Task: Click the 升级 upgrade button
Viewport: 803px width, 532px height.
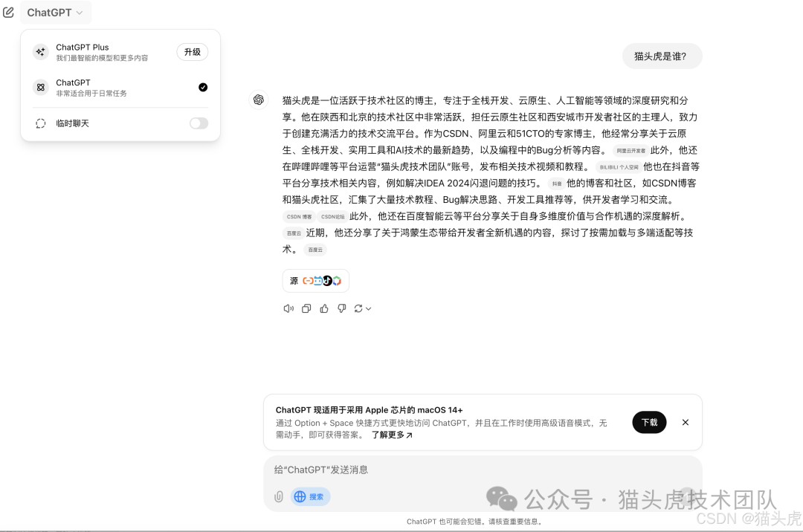Action: (193, 52)
